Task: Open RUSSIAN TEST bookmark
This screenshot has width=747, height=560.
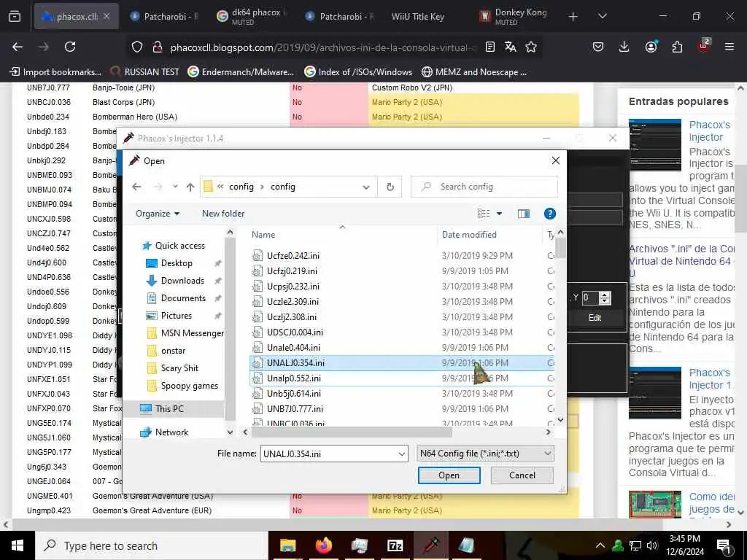Action: coord(145,72)
